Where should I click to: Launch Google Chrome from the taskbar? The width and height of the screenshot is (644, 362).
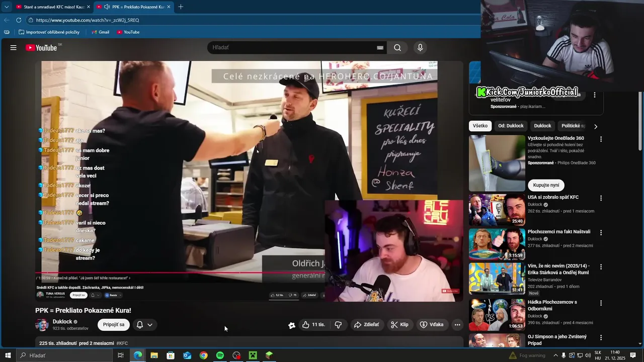coord(203,355)
